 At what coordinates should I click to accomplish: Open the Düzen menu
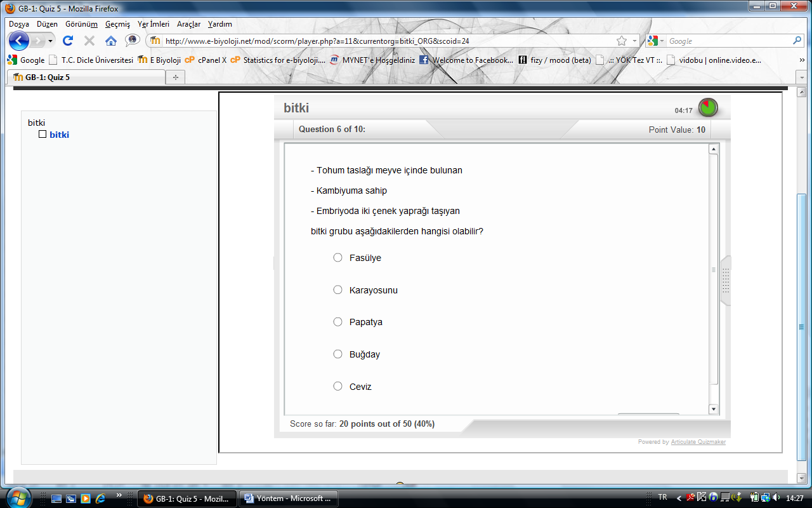click(x=47, y=24)
